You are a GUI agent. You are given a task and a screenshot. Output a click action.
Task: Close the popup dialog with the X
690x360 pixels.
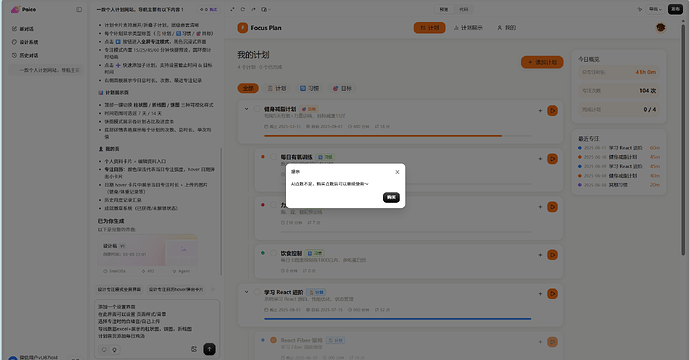397,172
